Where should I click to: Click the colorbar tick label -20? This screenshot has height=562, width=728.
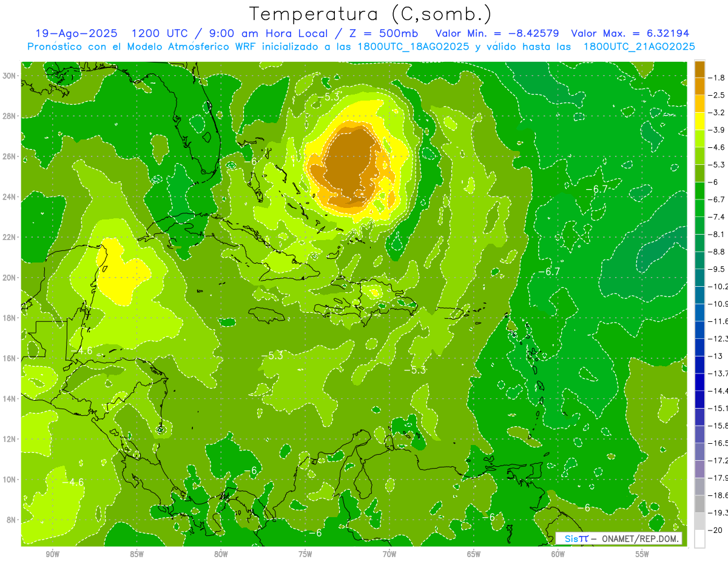(716, 530)
